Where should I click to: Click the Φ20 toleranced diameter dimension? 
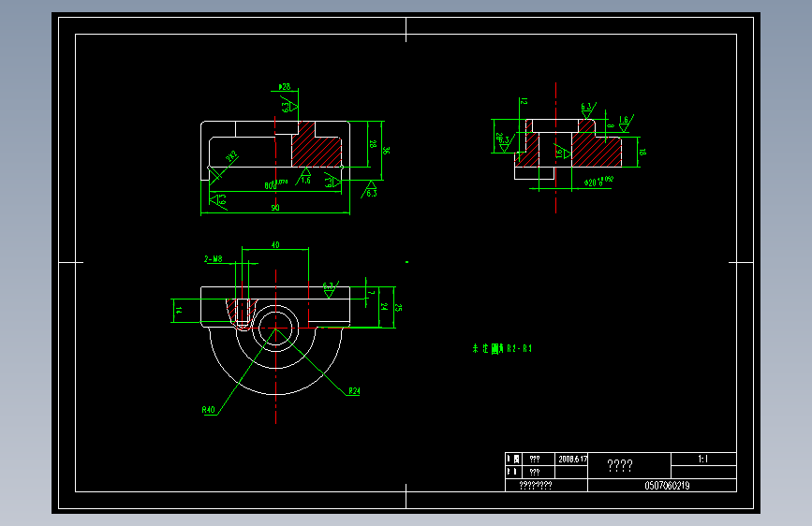[598, 182]
